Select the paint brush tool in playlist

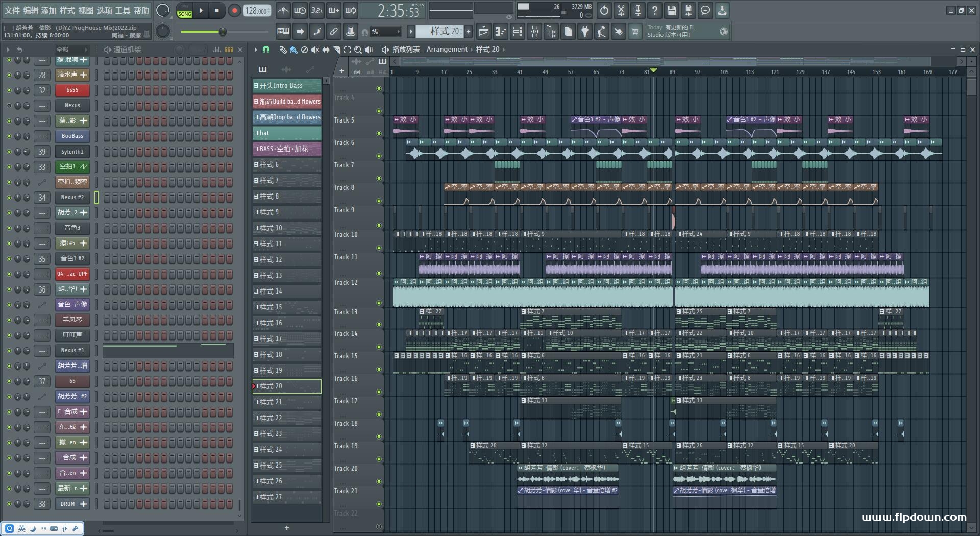pyautogui.click(x=293, y=50)
